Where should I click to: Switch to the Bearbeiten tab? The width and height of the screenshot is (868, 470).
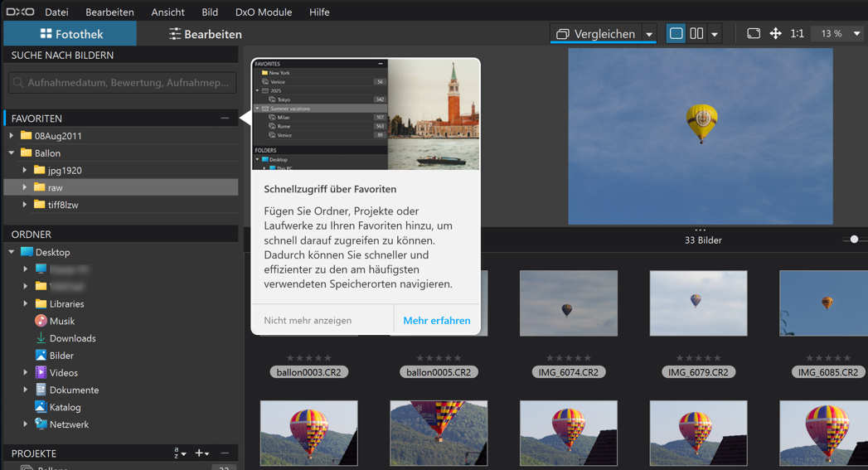point(205,34)
